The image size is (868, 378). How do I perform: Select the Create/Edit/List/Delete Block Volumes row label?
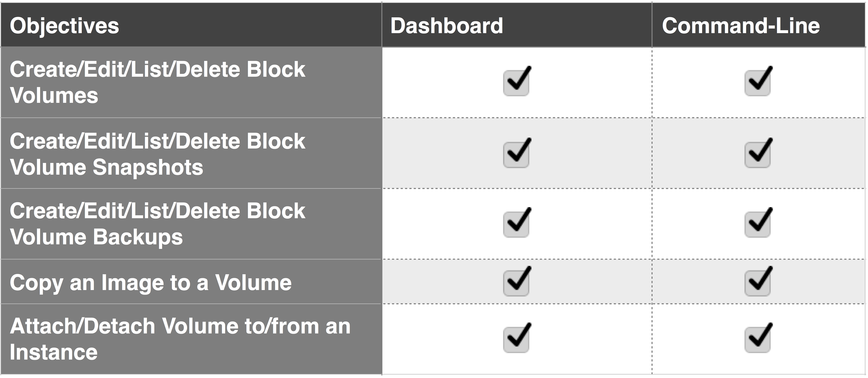tap(191, 82)
